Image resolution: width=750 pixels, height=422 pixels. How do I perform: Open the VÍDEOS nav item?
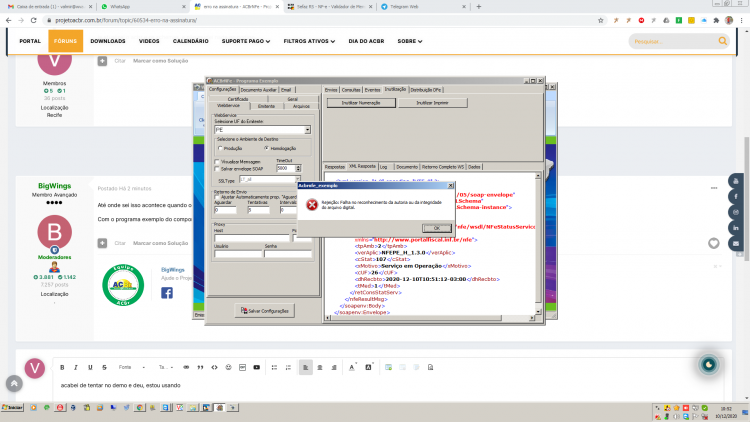(x=149, y=41)
